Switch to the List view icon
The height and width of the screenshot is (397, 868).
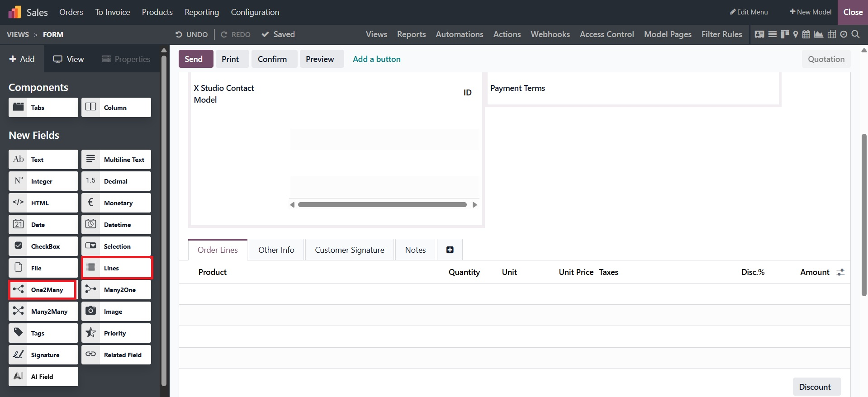pos(773,34)
